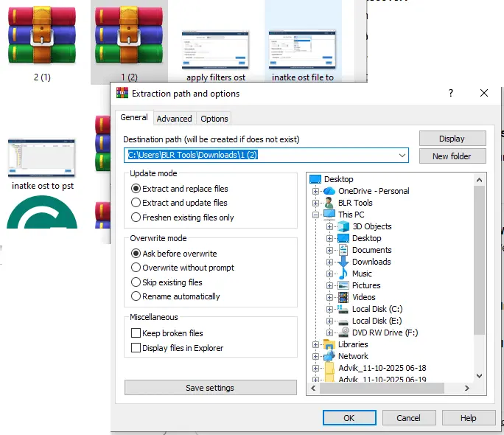Open the 'apply filters ost' image thumbnail

(215, 49)
